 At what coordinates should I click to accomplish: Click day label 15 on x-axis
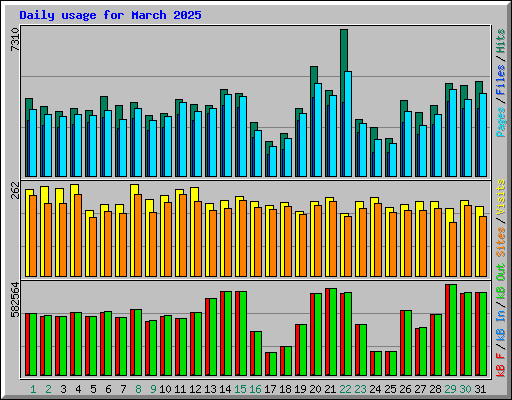[240, 389]
